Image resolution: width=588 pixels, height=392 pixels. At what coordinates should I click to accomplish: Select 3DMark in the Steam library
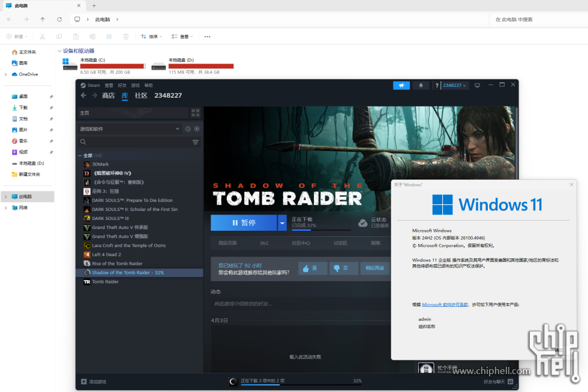point(139,164)
